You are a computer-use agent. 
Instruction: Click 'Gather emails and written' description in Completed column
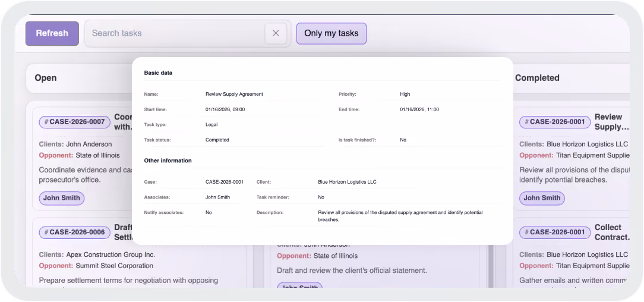(x=574, y=281)
